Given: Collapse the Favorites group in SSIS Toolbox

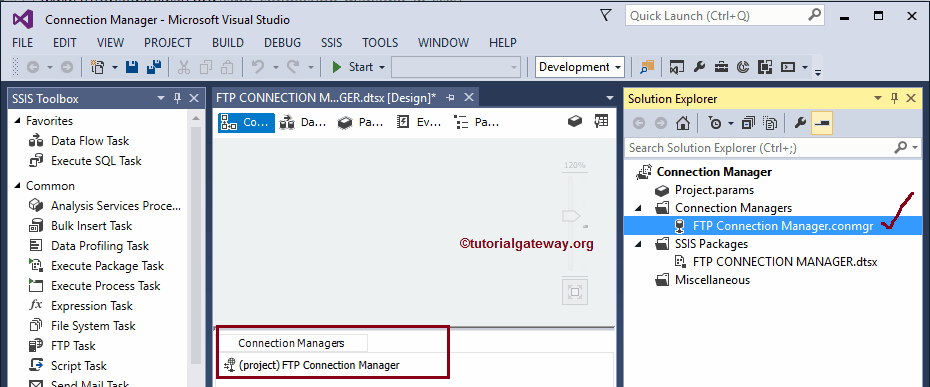Looking at the screenshot, I should (x=16, y=121).
